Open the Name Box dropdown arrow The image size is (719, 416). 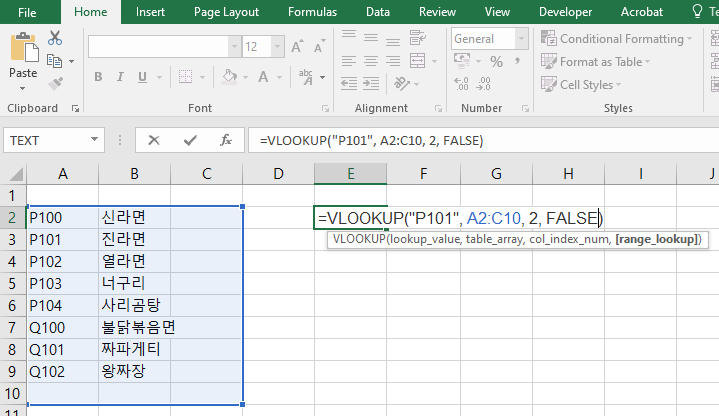[x=94, y=140]
